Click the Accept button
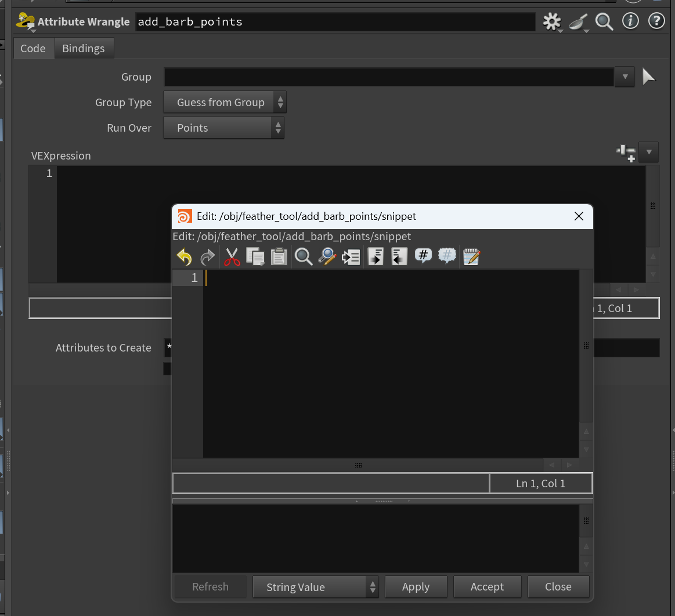 488,587
